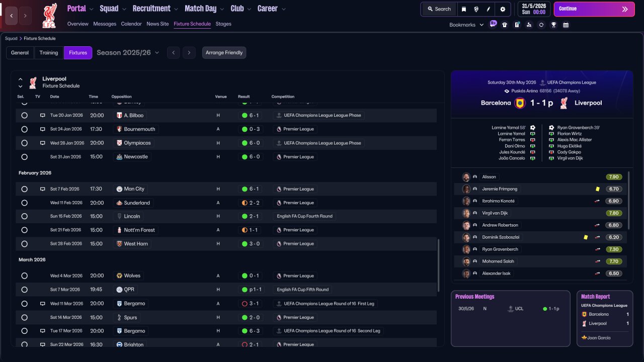Screen dimensions: 644x362
Task: Open the Stages tab link
Action: [x=223, y=24]
